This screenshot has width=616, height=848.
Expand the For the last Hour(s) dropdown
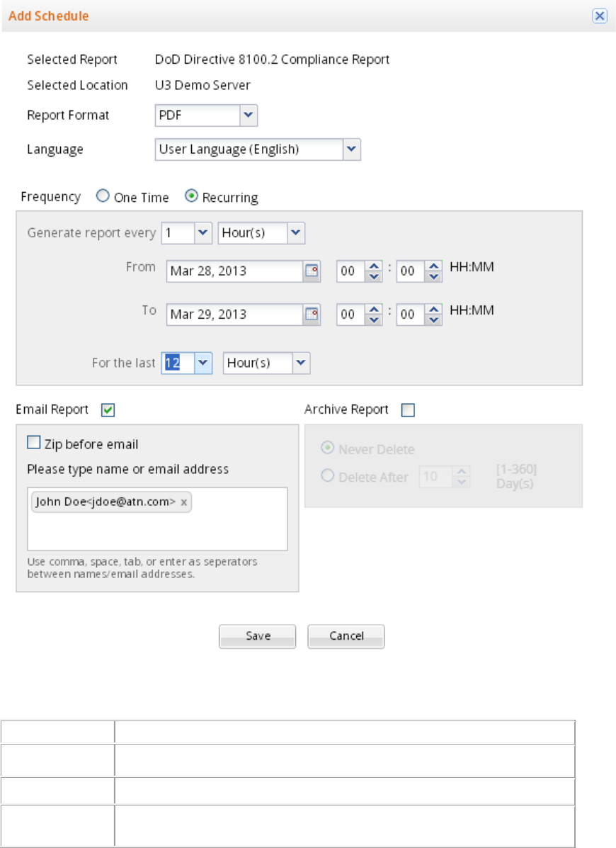[302, 363]
